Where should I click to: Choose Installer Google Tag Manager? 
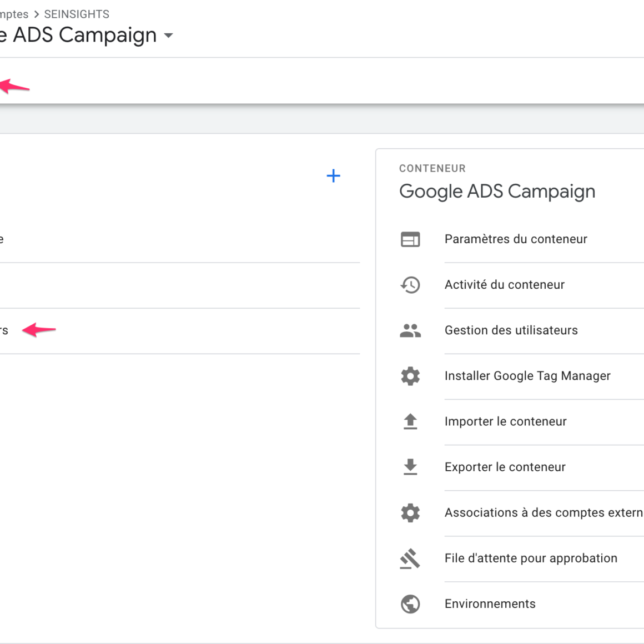(x=527, y=376)
